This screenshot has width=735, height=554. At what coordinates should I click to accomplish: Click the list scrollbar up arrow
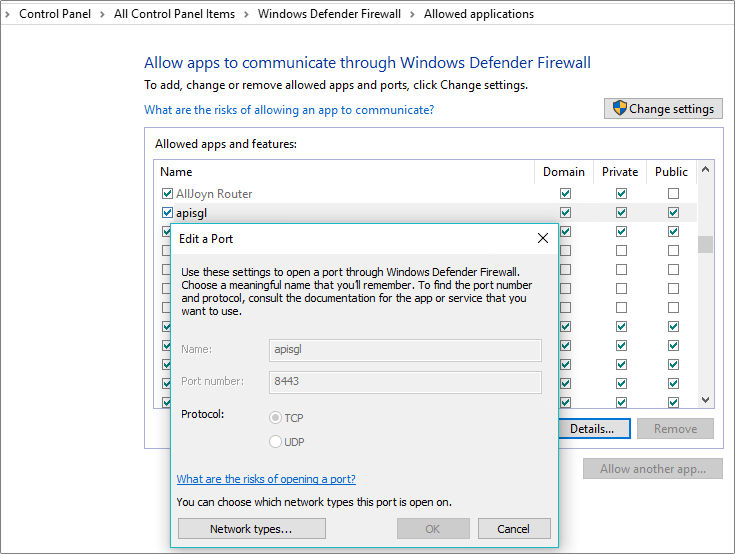[x=705, y=170]
